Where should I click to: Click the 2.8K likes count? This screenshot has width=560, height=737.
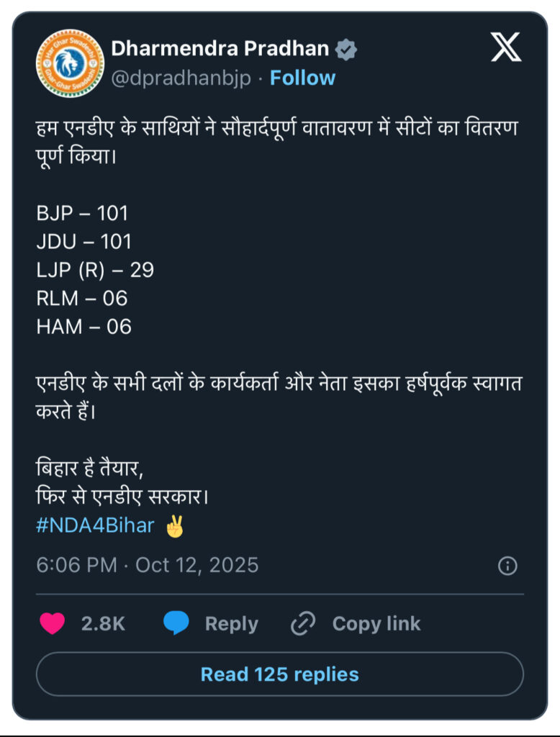[x=103, y=623]
